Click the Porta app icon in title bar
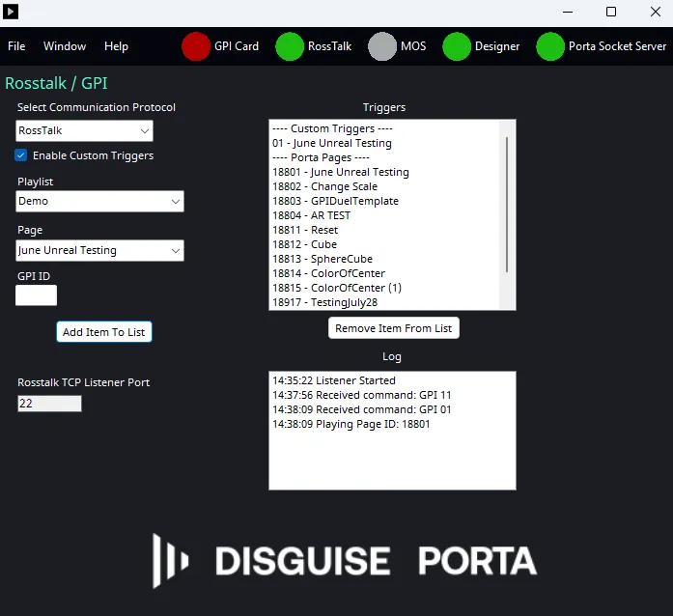The image size is (673, 616). pyautogui.click(x=11, y=12)
